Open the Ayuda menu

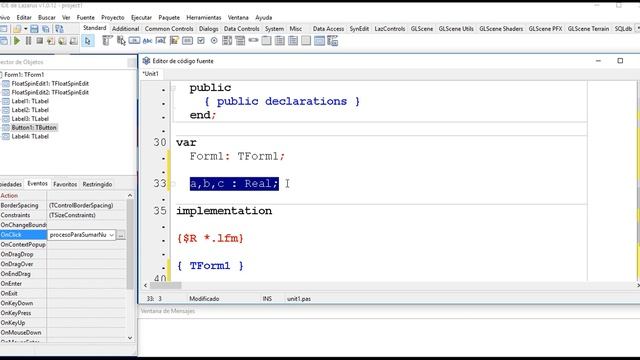click(264, 18)
